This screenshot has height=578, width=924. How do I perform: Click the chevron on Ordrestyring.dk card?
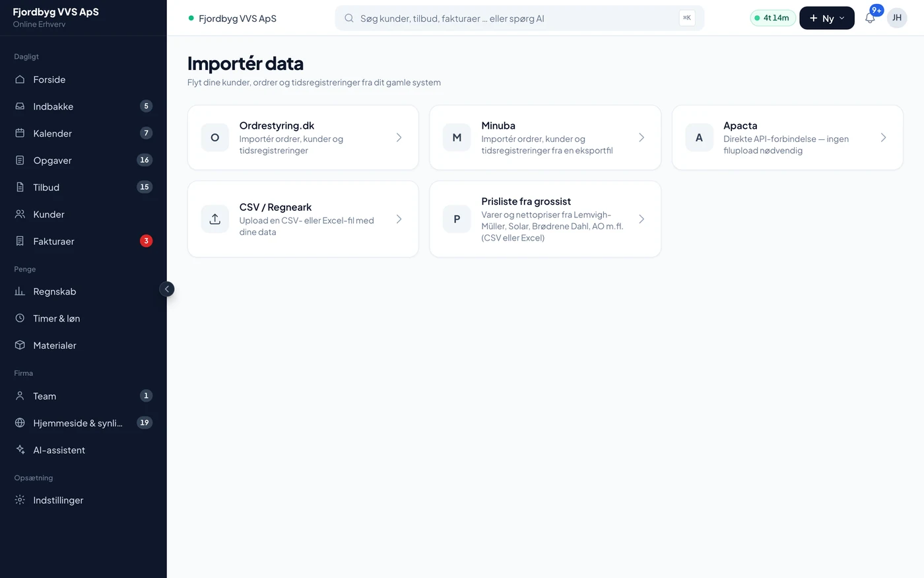coord(399,137)
